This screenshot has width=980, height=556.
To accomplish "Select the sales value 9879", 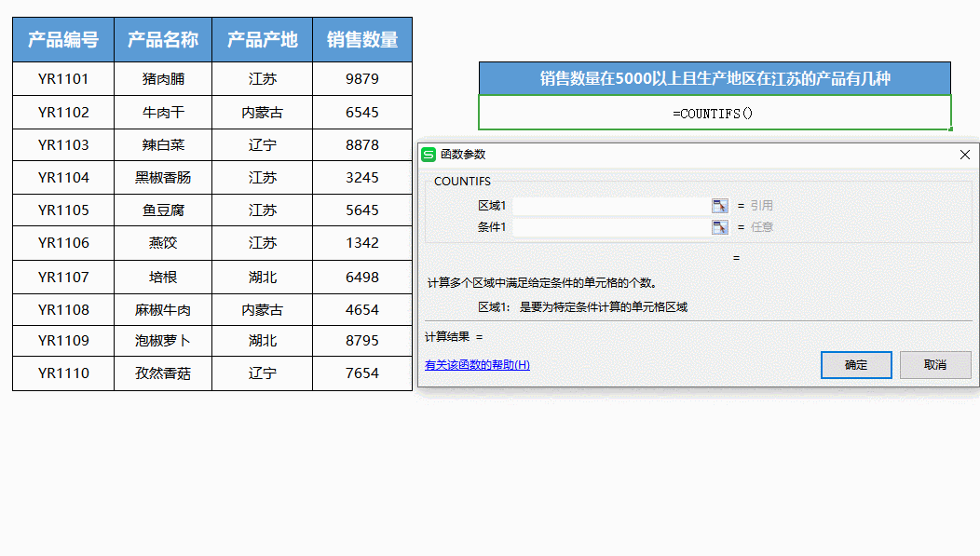I will 362,79.
